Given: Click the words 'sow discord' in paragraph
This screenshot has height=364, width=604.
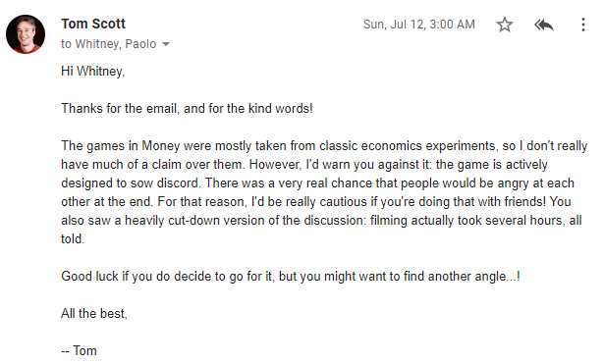Looking at the screenshot, I should point(165,182).
